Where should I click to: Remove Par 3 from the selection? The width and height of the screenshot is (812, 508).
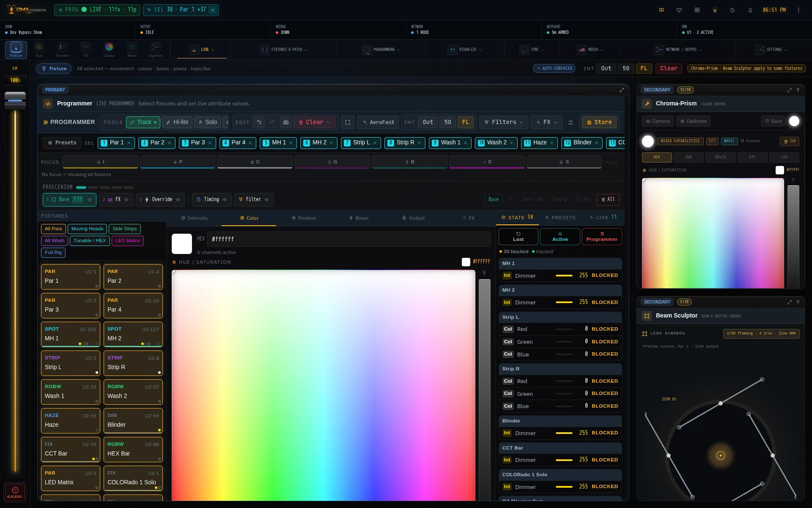click(210, 143)
